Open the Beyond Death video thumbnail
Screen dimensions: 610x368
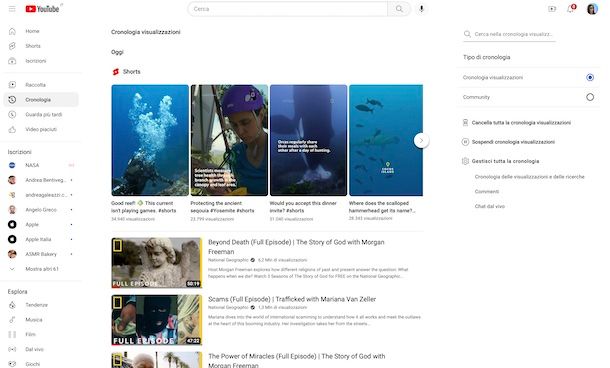point(157,263)
